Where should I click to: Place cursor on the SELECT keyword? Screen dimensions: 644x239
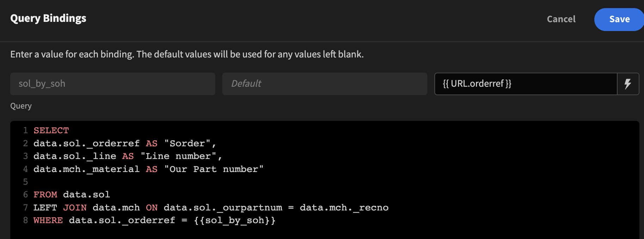coord(51,130)
